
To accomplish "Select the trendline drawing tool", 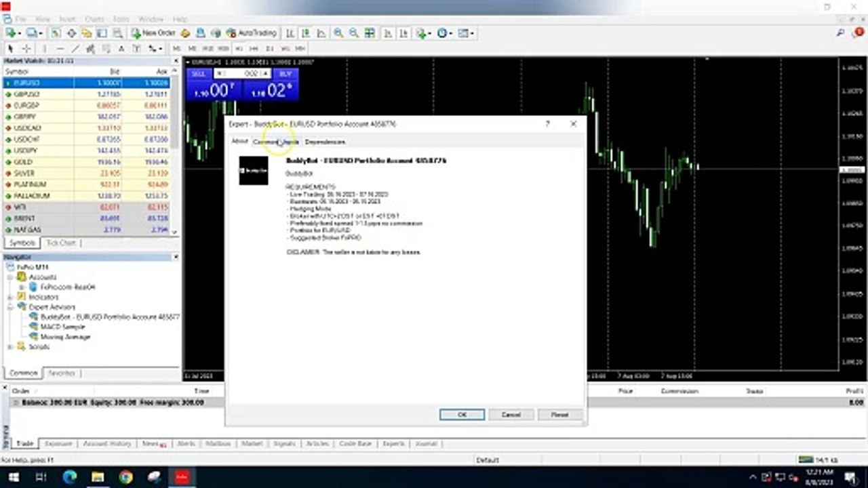I will pyautogui.click(x=75, y=49).
